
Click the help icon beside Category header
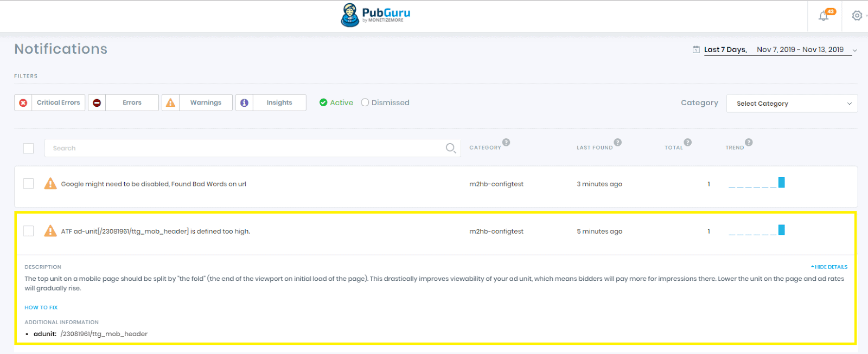click(506, 143)
